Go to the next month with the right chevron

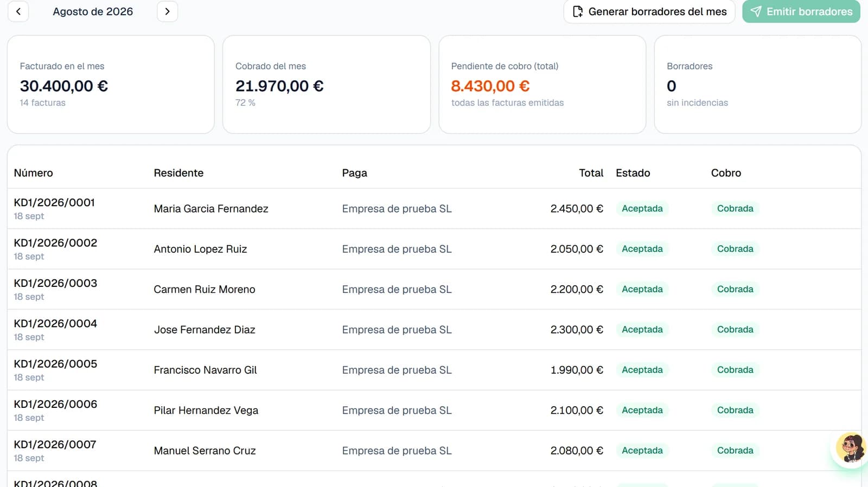167,11
